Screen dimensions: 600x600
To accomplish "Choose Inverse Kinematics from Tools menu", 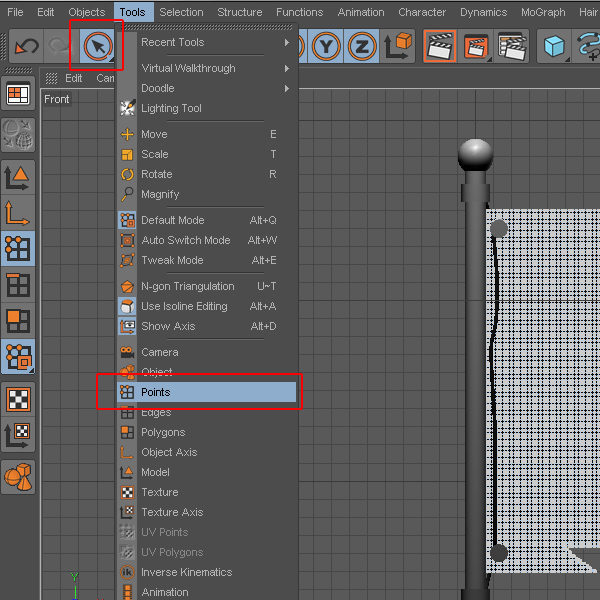I will 207,572.
